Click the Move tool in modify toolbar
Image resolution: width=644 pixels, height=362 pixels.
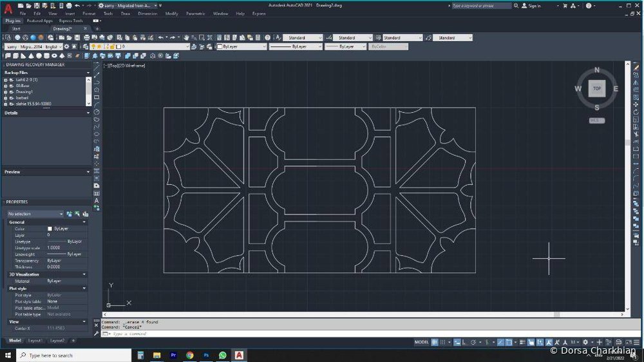pos(636,105)
